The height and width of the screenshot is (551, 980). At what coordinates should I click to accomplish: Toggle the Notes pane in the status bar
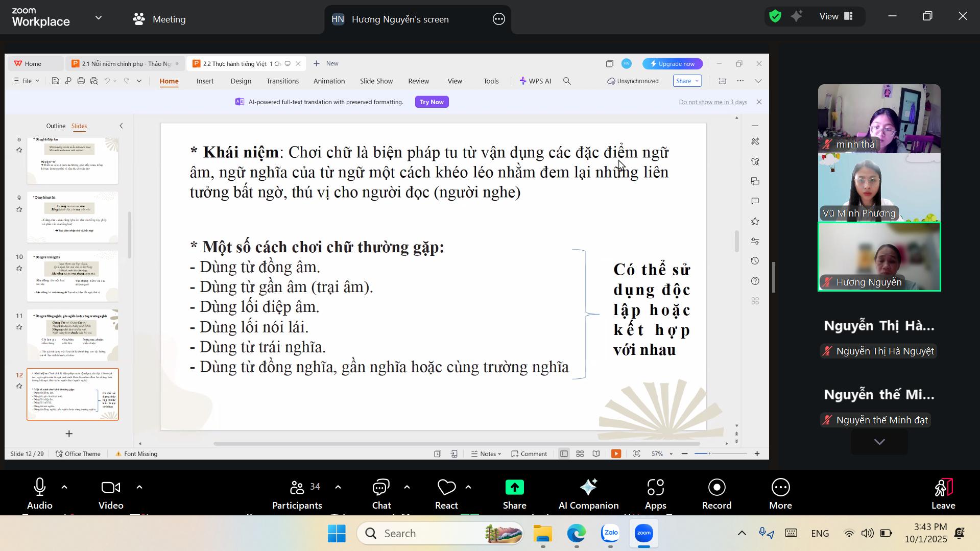click(486, 453)
